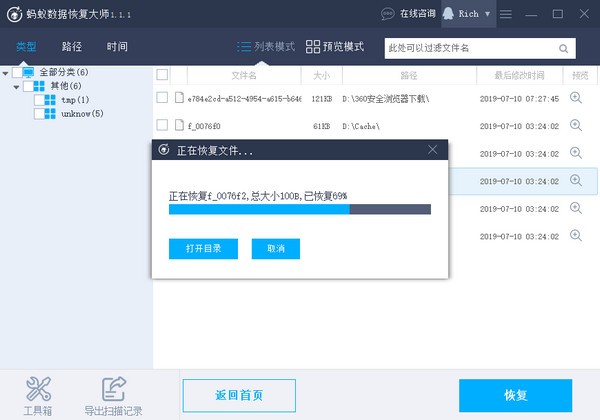600x420 pixels.
Task: Click file icon of e784e2cd row
Action: [x=179, y=98]
